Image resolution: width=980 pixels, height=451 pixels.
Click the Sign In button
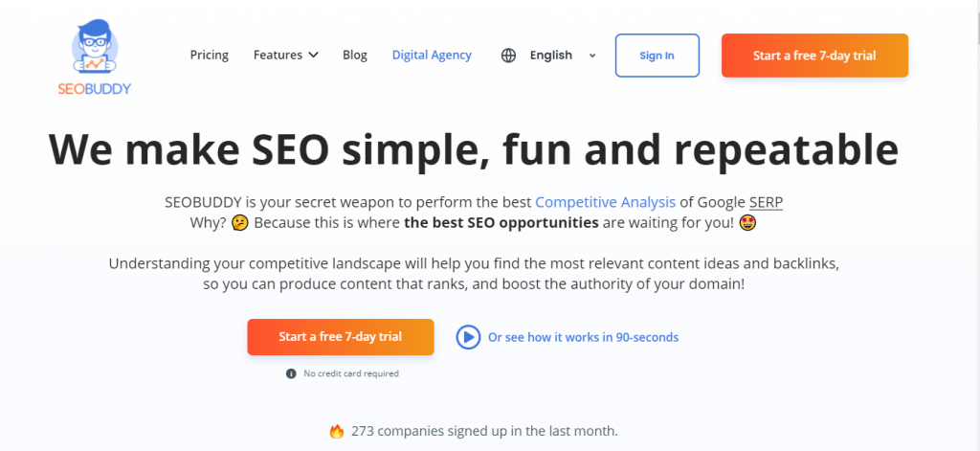(657, 56)
